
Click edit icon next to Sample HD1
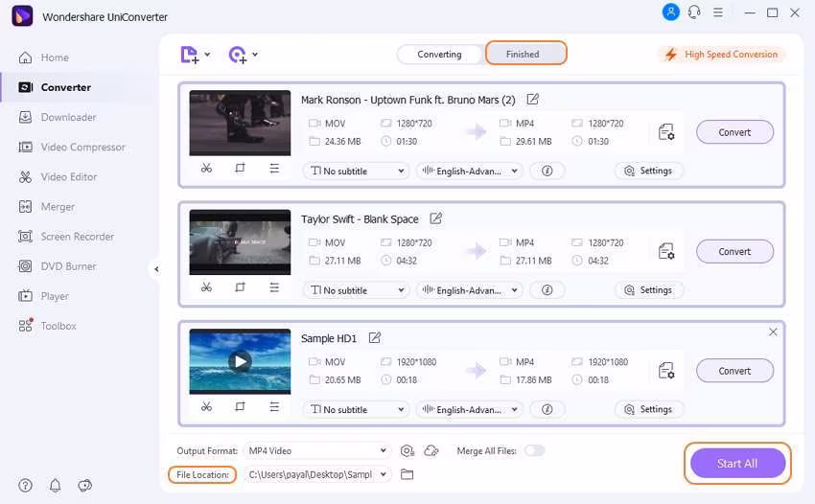tap(375, 337)
